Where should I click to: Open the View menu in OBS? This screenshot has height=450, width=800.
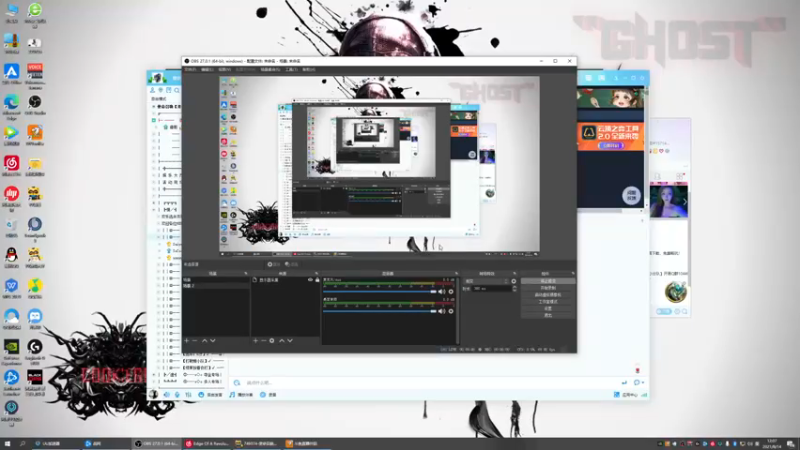[x=224, y=69]
